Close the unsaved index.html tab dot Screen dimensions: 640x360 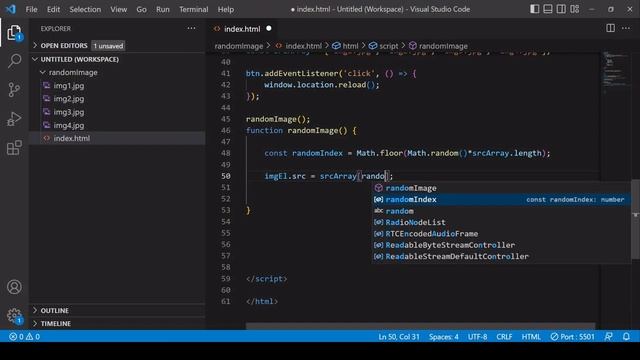[x=269, y=28]
